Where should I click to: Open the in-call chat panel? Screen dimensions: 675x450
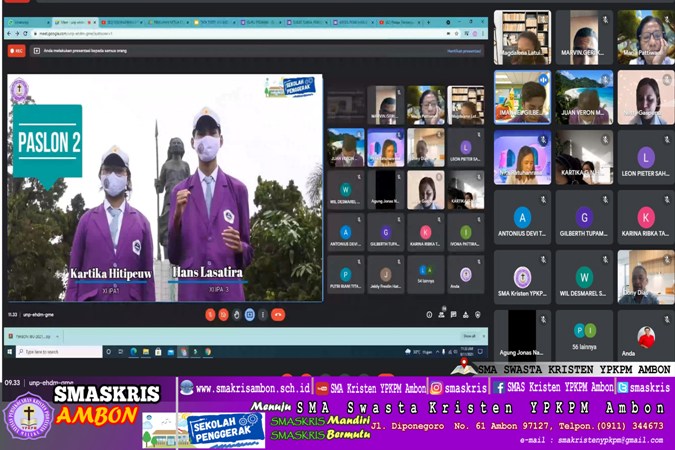(x=453, y=315)
